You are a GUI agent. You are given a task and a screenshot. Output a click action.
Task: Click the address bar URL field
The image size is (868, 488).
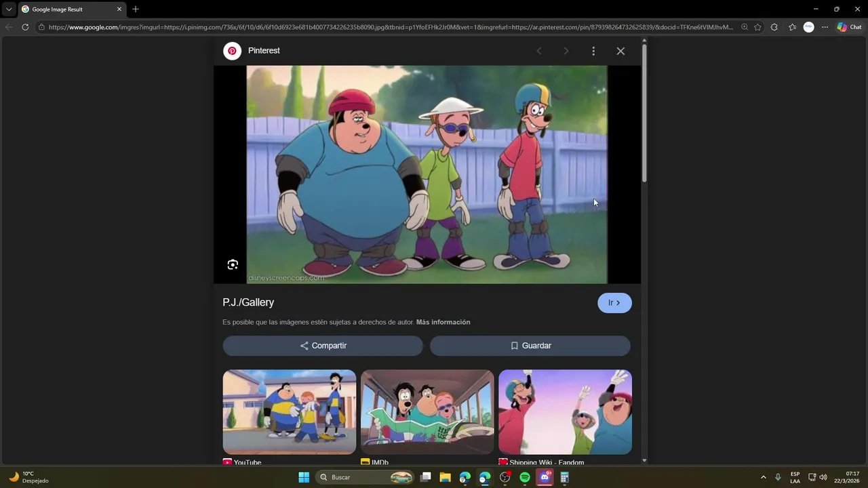coord(391,27)
